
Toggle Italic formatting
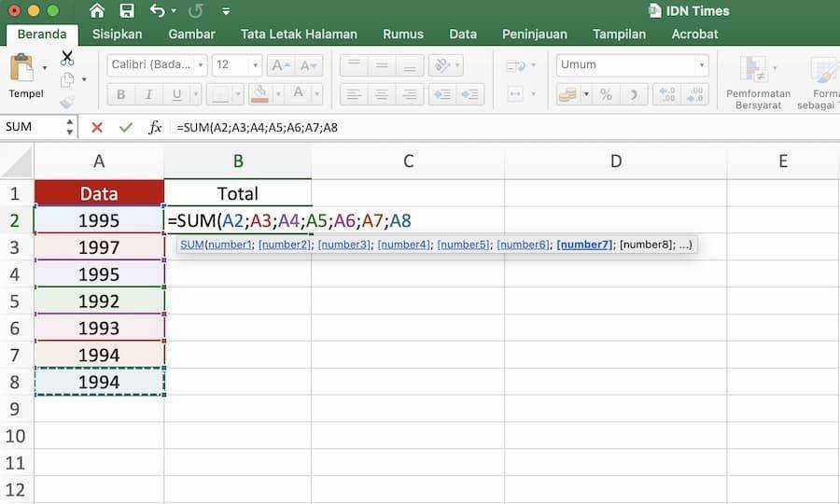[148, 95]
